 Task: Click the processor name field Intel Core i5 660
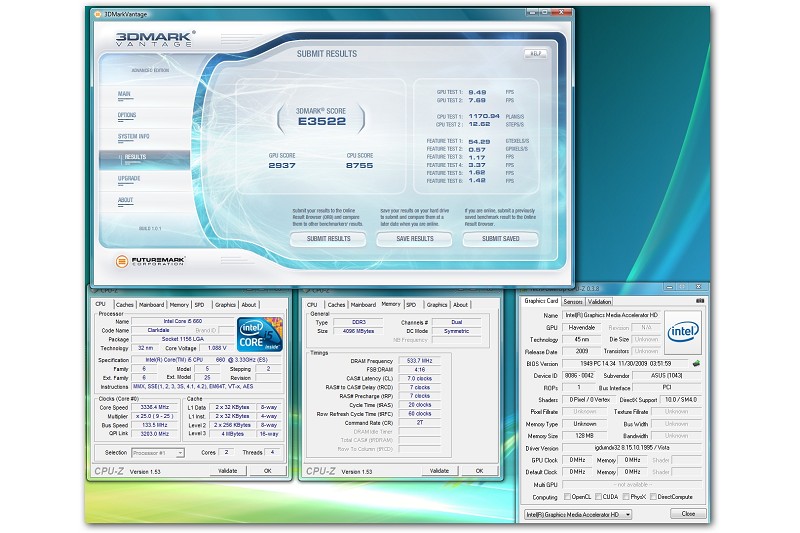pos(183,321)
